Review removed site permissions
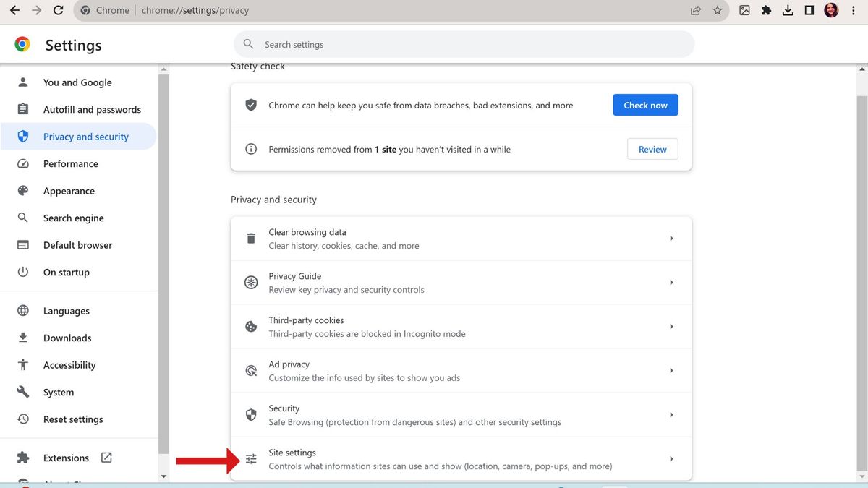Screen dimensions: 868x488 [x=652, y=149]
